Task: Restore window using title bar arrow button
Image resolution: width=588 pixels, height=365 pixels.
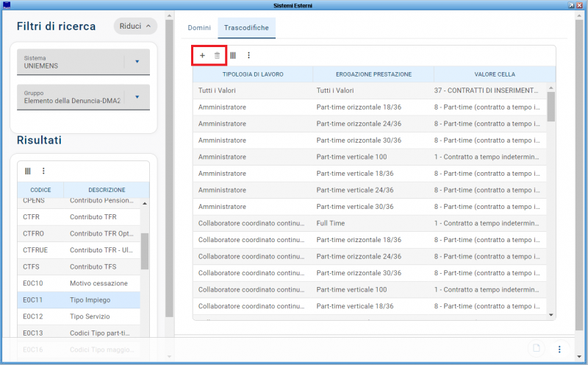Action: pos(571,5)
